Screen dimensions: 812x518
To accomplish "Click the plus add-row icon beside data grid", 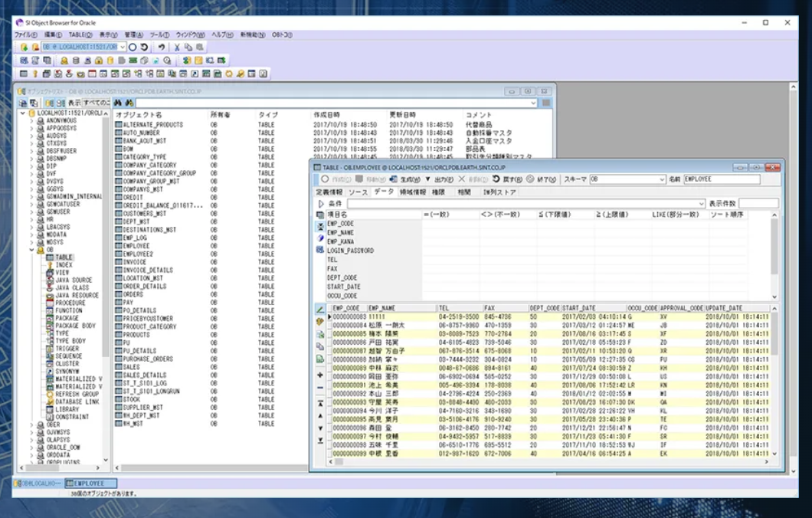I will [x=320, y=375].
